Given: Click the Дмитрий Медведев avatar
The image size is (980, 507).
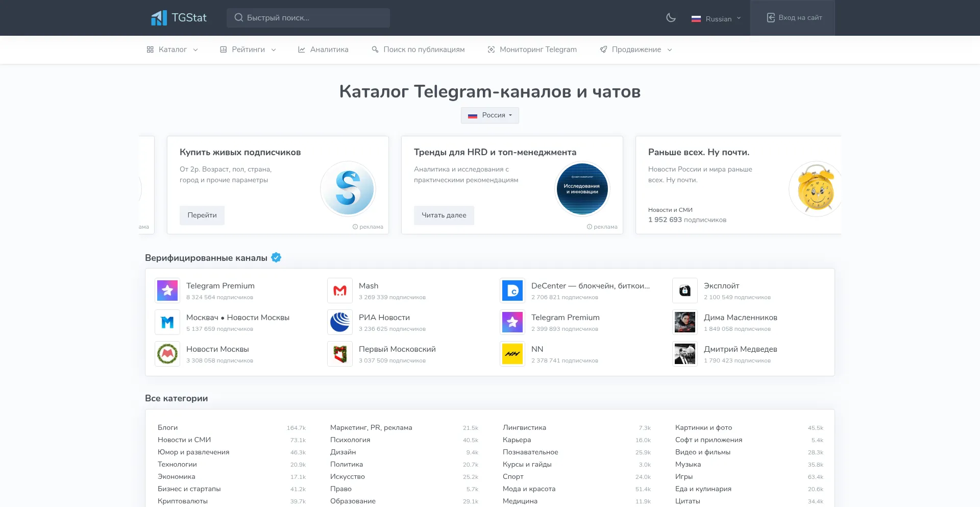Looking at the screenshot, I should pos(685,354).
